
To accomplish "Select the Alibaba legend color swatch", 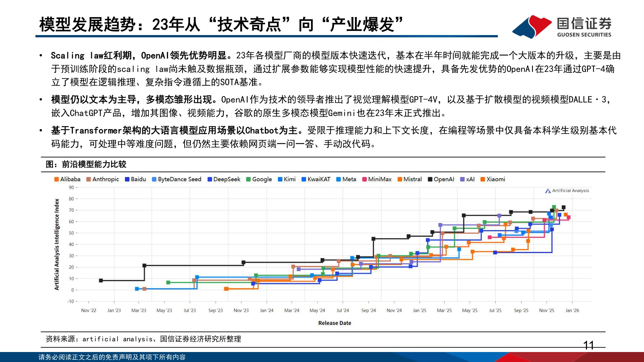I will click(x=57, y=179).
